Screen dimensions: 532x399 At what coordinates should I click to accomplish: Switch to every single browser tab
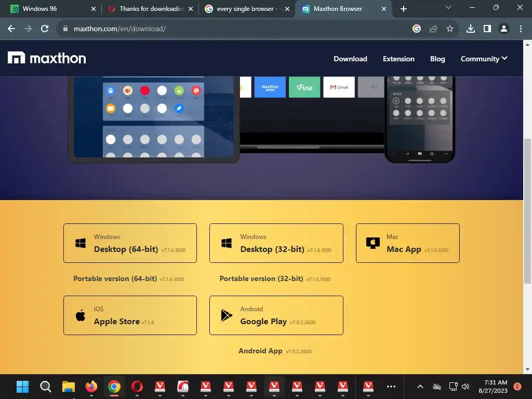247,9
